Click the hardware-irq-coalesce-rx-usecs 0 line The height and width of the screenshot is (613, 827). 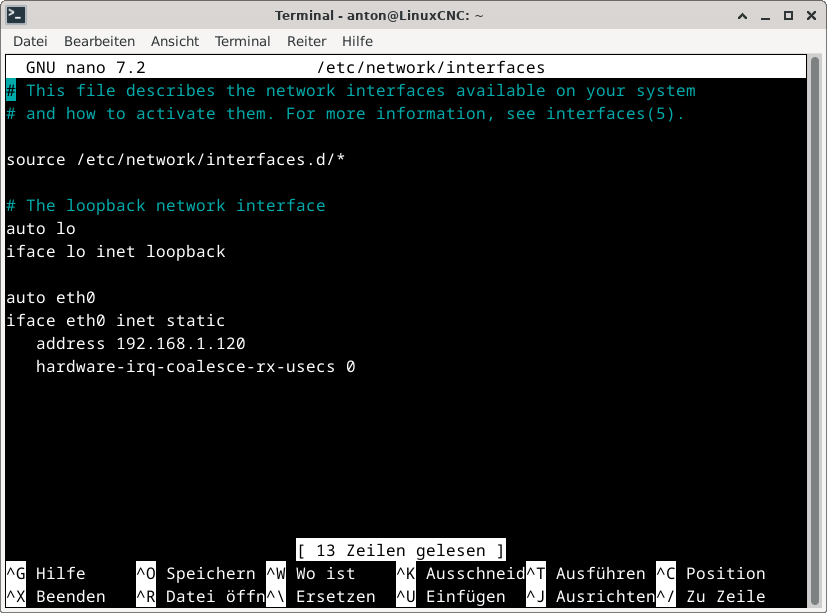(x=196, y=367)
